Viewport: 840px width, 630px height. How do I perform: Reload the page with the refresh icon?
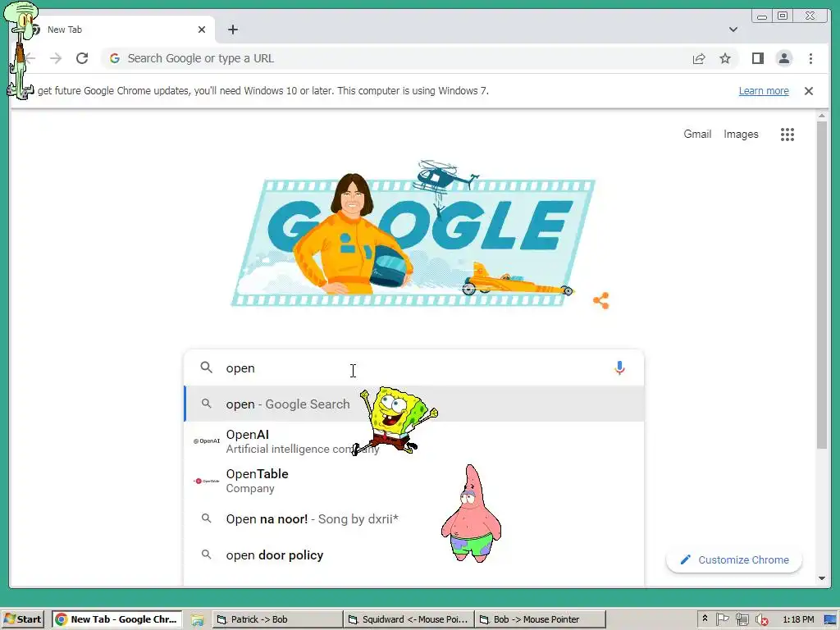(x=82, y=58)
